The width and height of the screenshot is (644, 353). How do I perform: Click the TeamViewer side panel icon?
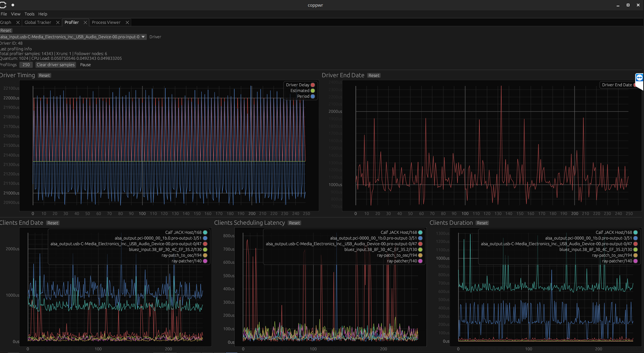pyautogui.click(x=639, y=78)
